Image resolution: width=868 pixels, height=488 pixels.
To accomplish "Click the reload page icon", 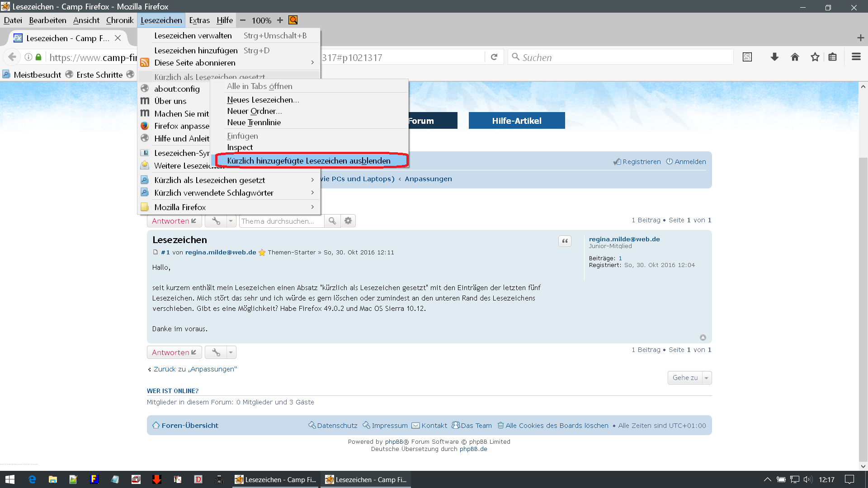I will pyautogui.click(x=494, y=57).
